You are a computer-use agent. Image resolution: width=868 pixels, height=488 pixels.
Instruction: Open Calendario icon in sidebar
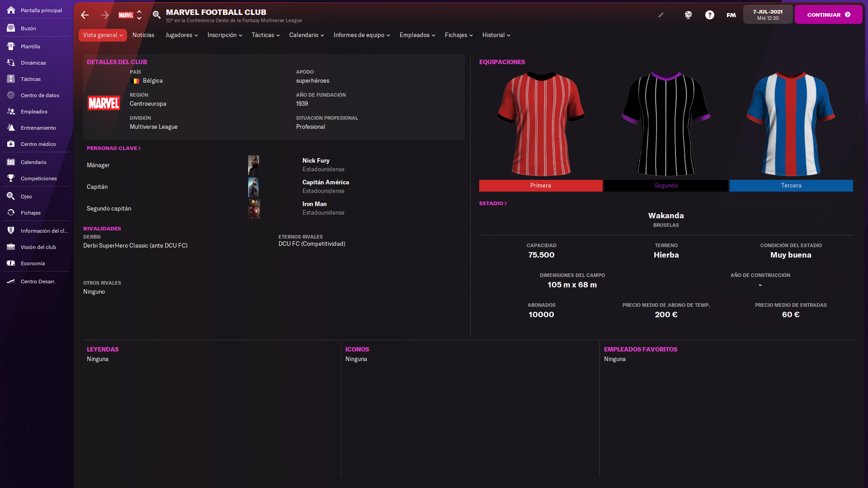click(x=11, y=162)
